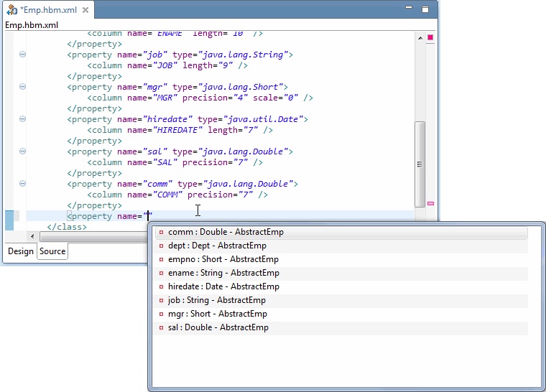Click the pink marker in the overview ruler

pos(430,204)
